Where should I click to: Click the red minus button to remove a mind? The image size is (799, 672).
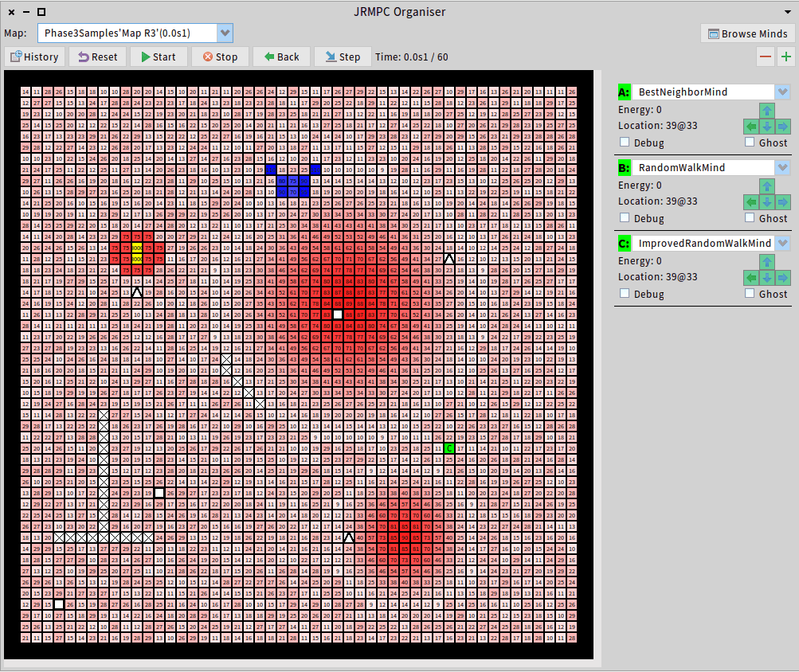pyautogui.click(x=766, y=57)
